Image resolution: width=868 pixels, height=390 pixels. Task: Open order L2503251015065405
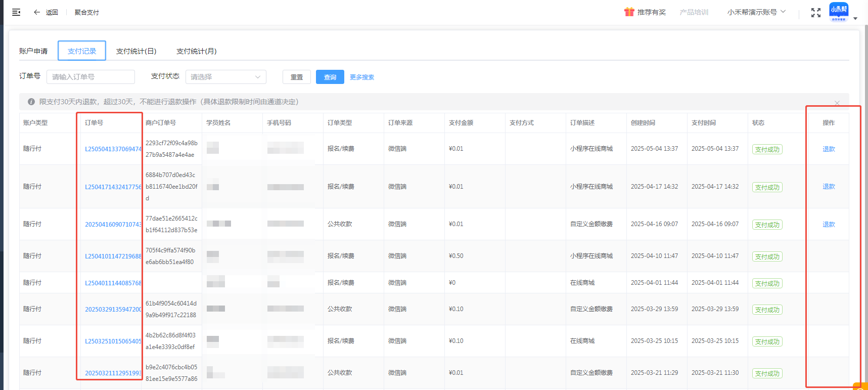tap(113, 341)
